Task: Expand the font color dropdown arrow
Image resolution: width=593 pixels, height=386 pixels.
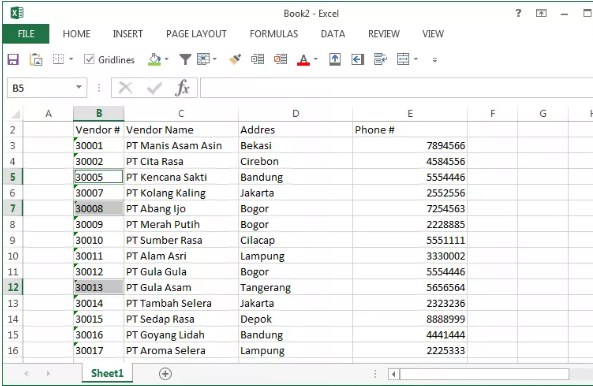Action: tap(315, 59)
